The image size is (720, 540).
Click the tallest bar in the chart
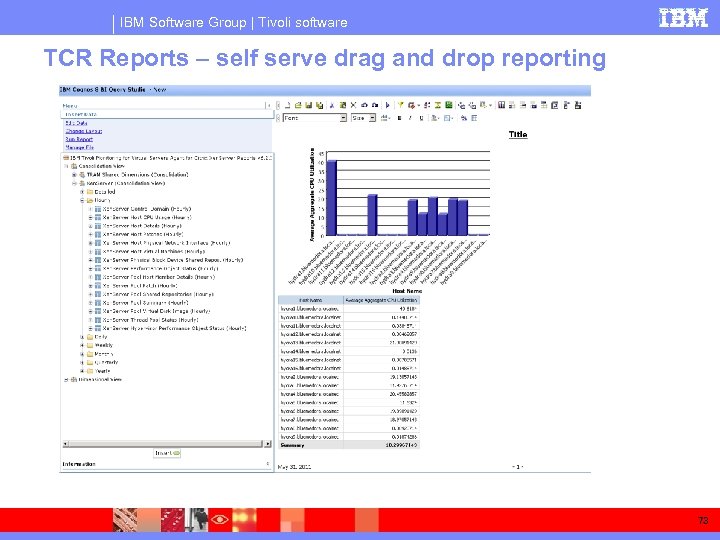[331, 198]
